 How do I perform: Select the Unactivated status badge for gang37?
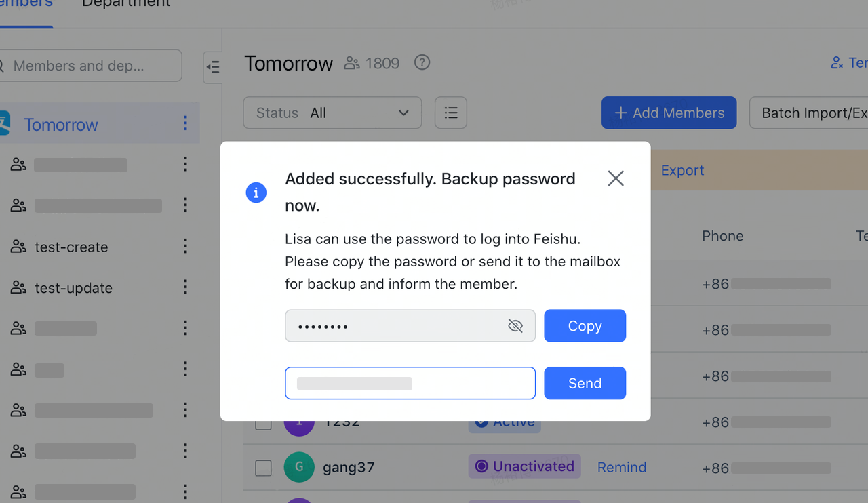pos(524,466)
